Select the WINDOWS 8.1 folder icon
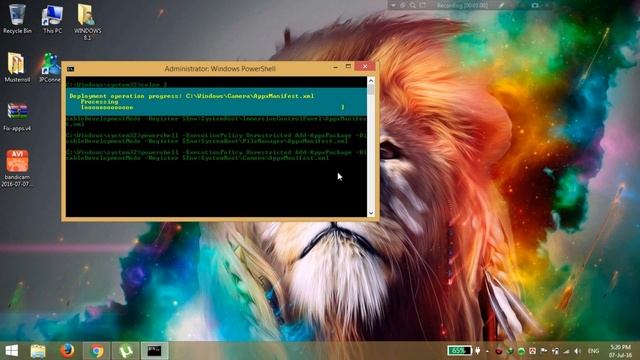640x360 pixels. click(87, 22)
